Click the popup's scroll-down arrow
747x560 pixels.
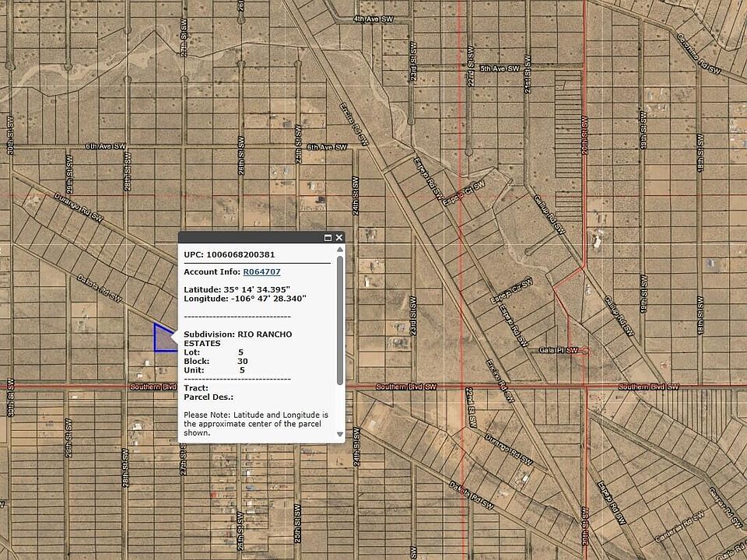[x=340, y=434]
